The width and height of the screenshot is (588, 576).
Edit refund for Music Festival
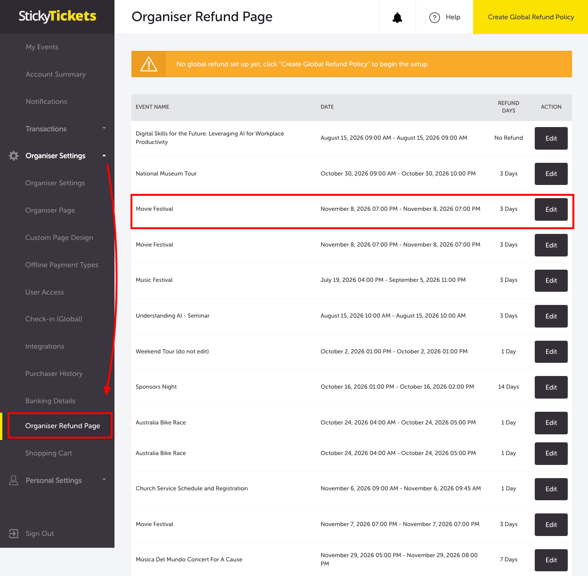[x=551, y=280]
